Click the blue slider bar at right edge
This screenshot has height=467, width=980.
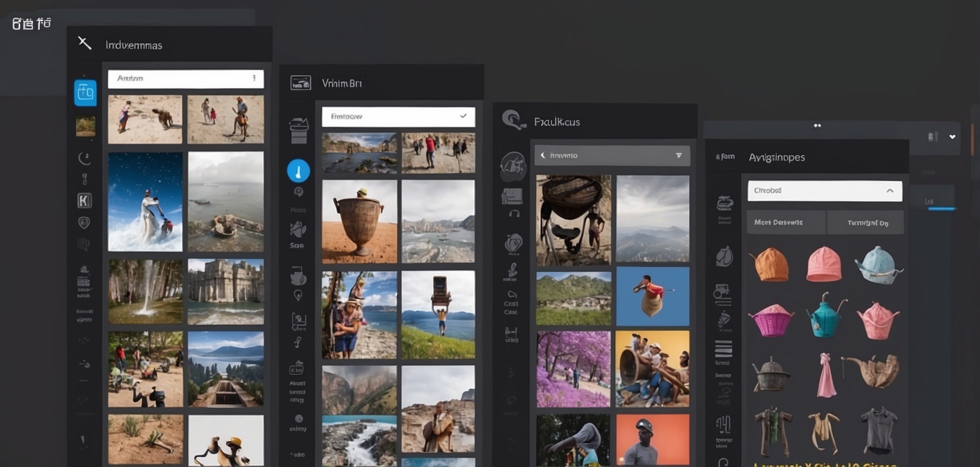[x=942, y=209]
